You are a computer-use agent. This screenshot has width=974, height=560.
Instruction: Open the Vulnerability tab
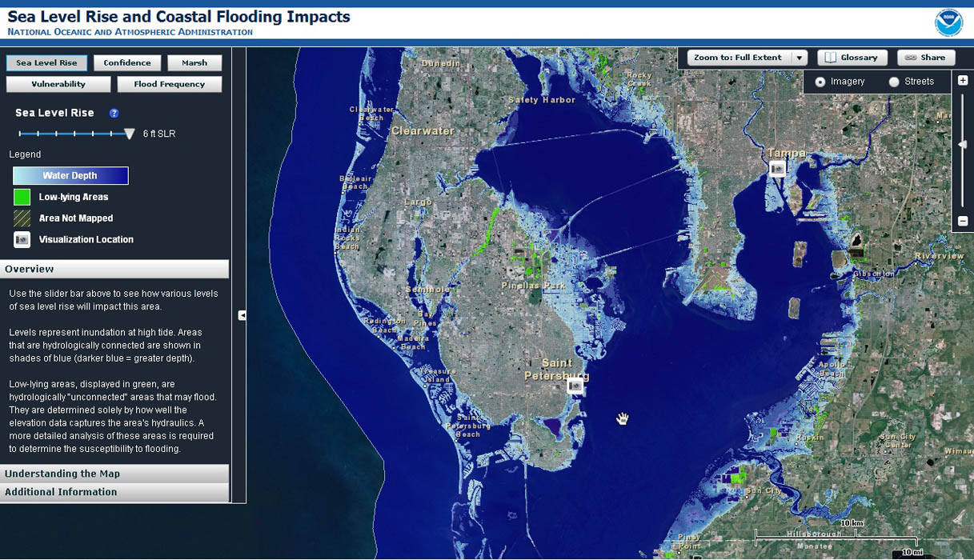58,84
